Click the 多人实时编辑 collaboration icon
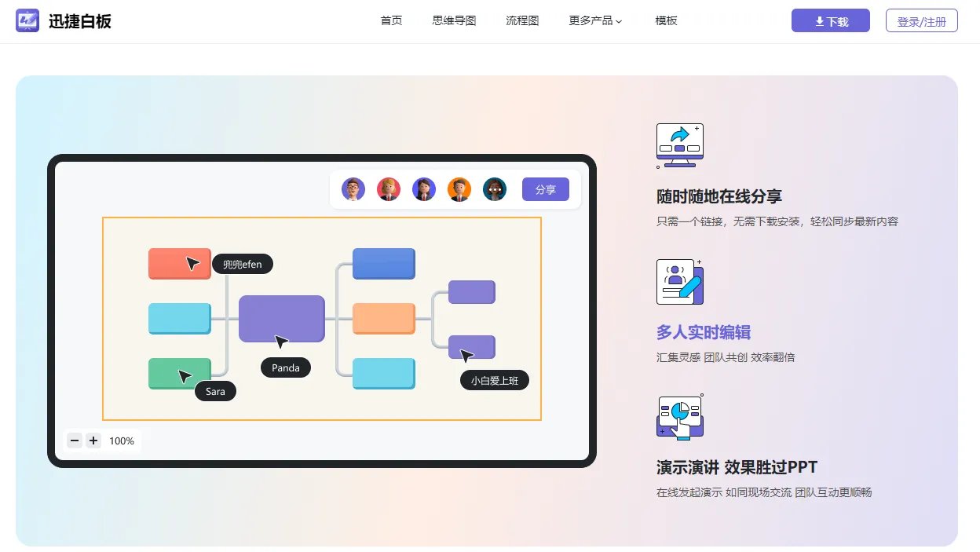Screen dimensions: 980x552 [x=679, y=281]
